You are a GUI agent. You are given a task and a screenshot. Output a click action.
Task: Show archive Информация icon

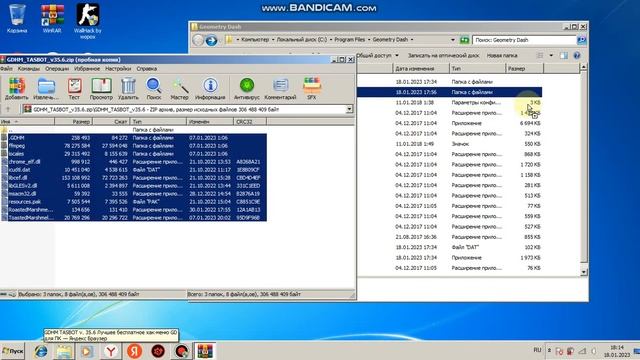pyautogui.click(x=210, y=89)
